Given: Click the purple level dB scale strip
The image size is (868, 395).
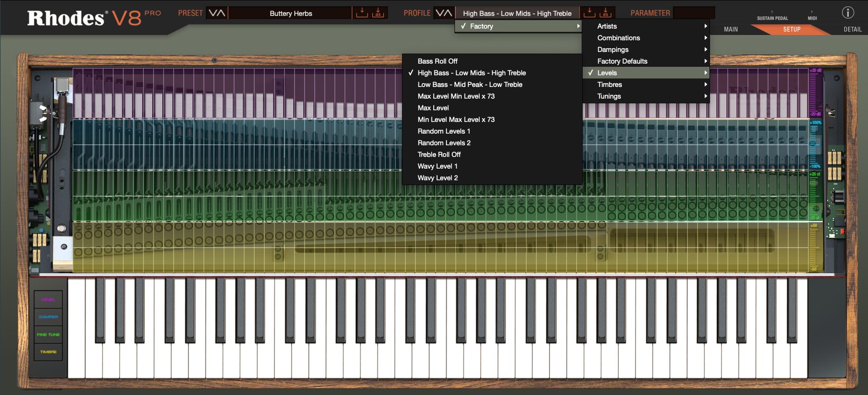Looking at the screenshot, I should tap(816, 93).
